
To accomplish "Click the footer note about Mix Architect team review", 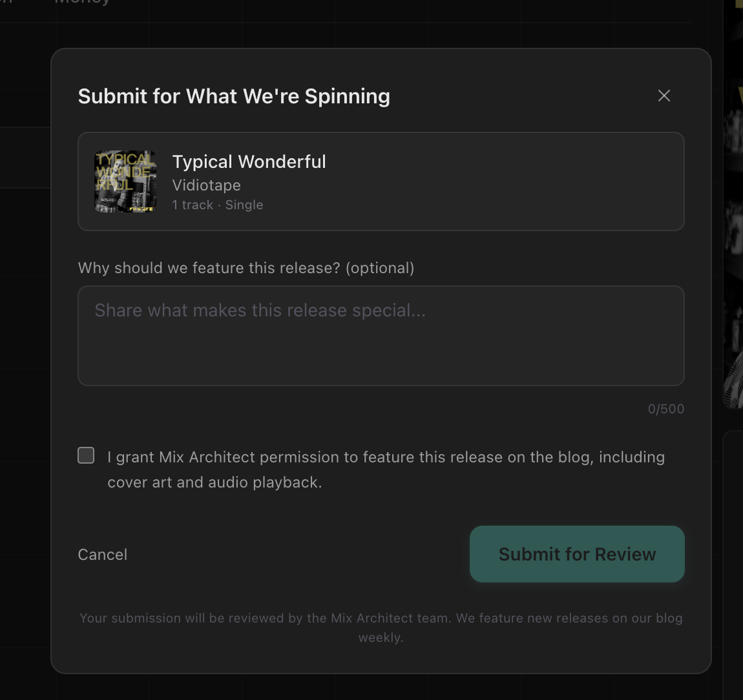I will pos(381,618).
